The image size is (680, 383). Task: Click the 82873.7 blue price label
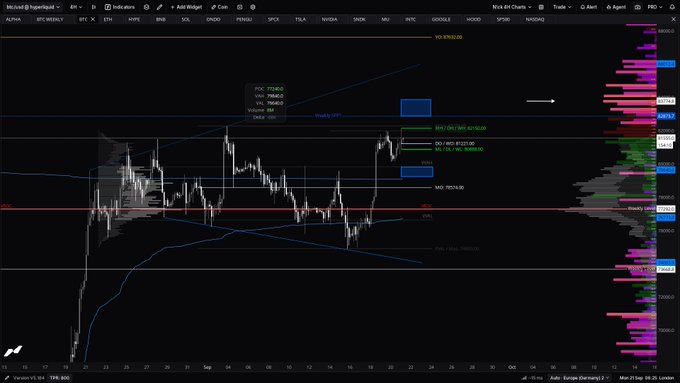(666, 116)
